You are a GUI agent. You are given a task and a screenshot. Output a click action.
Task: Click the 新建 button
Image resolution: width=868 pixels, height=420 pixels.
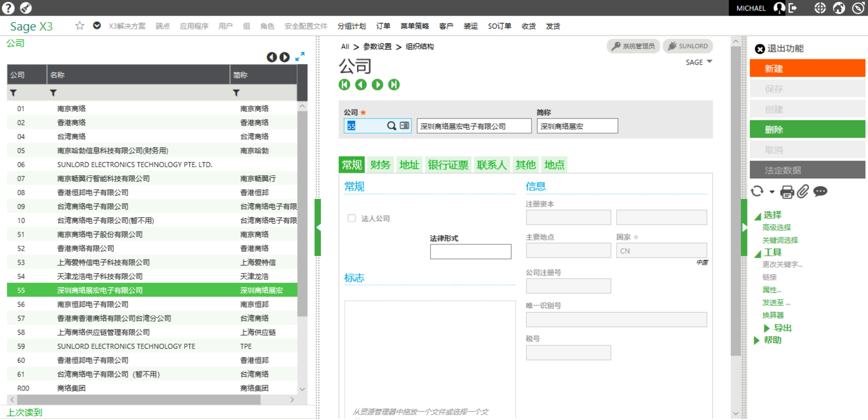point(807,68)
